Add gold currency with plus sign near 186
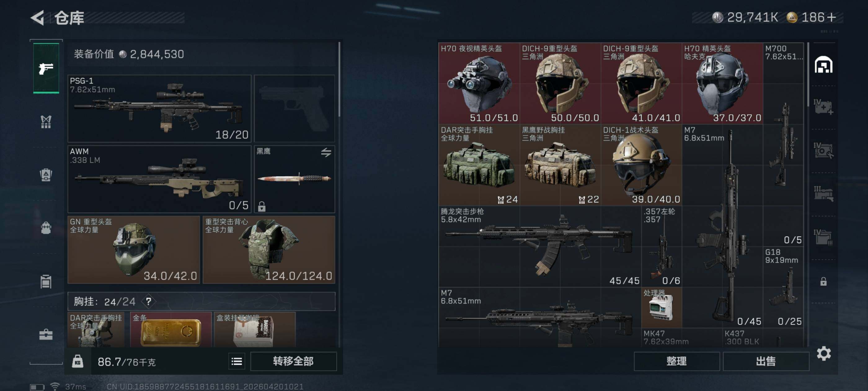Image resolution: width=868 pixels, height=391 pixels. click(832, 17)
